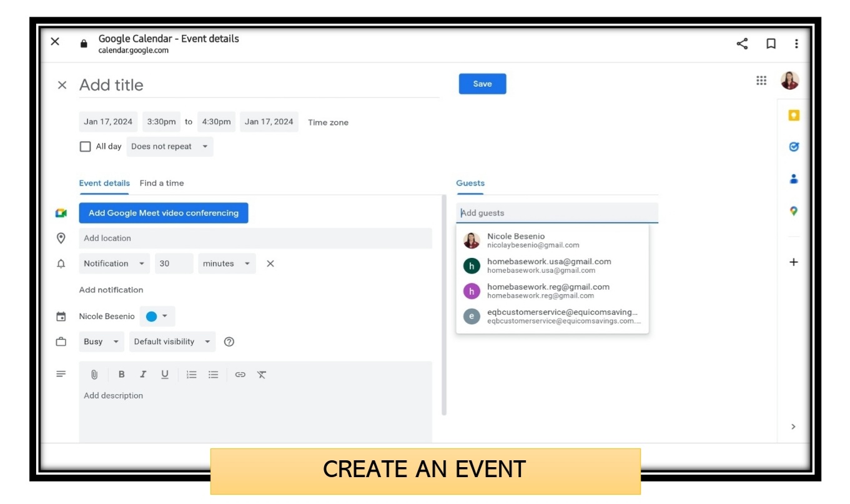Image resolution: width=850 pixels, height=504 pixels.
Task: Open Contacts in side panel
Action: (x=794, y=179)
